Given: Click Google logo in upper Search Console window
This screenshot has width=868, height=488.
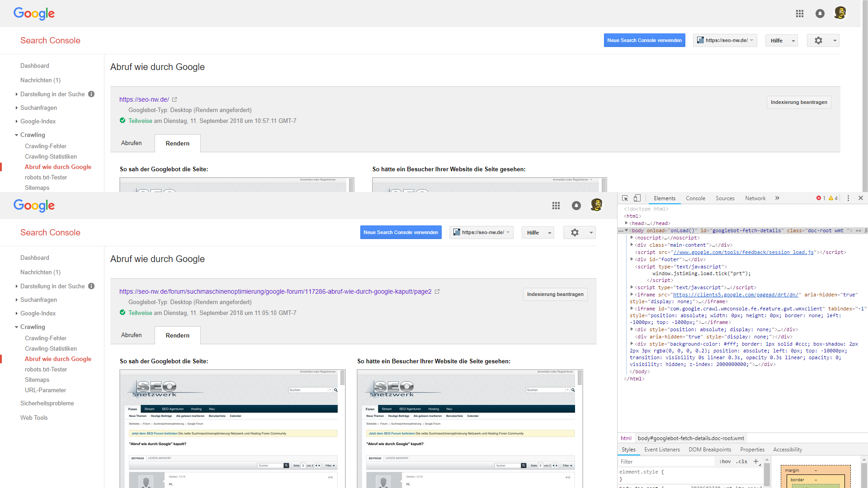Looking at the screenshot, I should 34,14.
